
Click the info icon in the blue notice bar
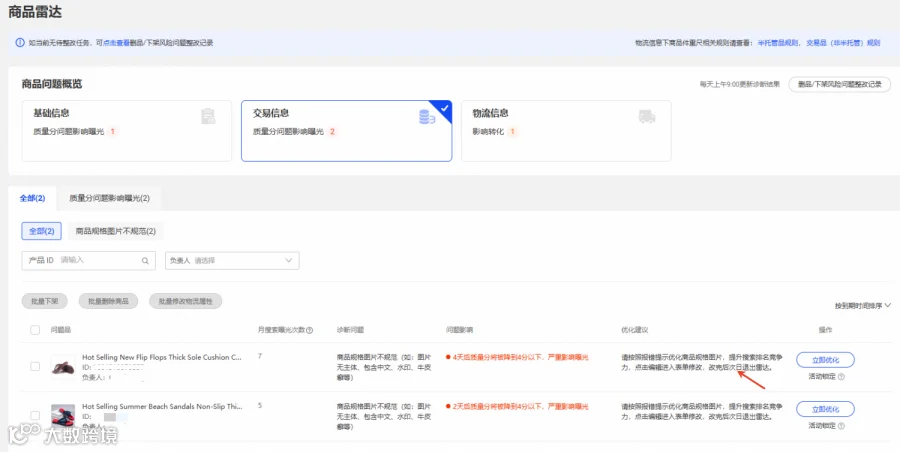coord(20,43)
